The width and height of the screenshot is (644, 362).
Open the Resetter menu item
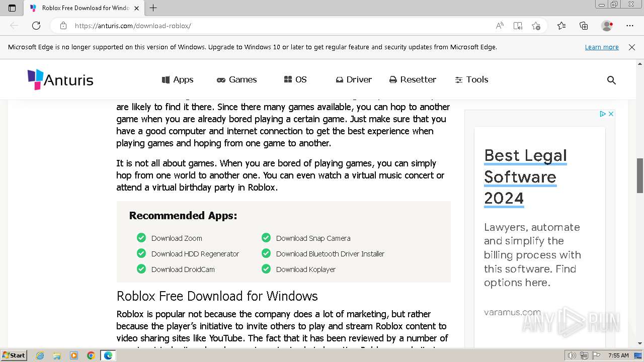tap(413, 79)
